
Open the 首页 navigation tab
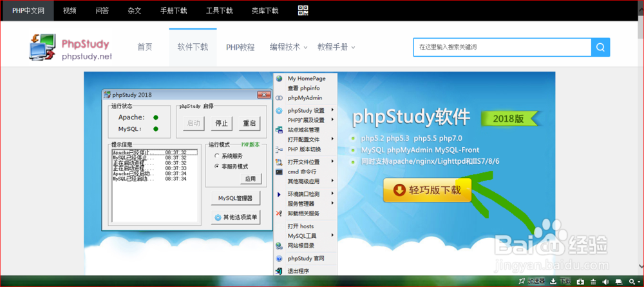[144, 47]
